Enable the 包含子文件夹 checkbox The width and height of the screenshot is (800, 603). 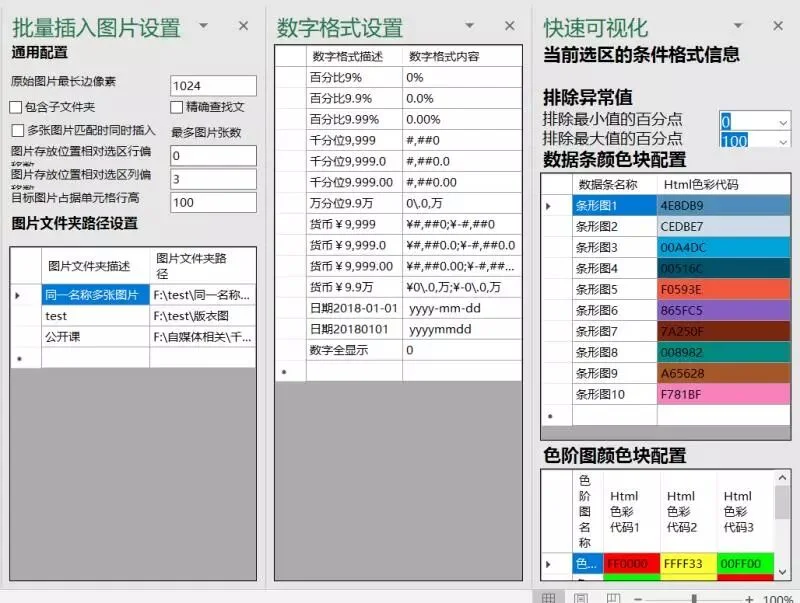(16, 107)
